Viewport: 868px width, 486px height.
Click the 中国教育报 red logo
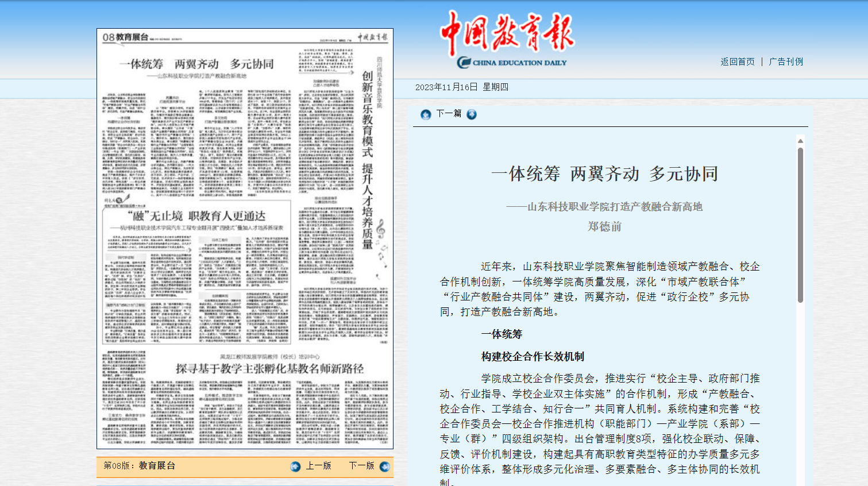(507, 33)
